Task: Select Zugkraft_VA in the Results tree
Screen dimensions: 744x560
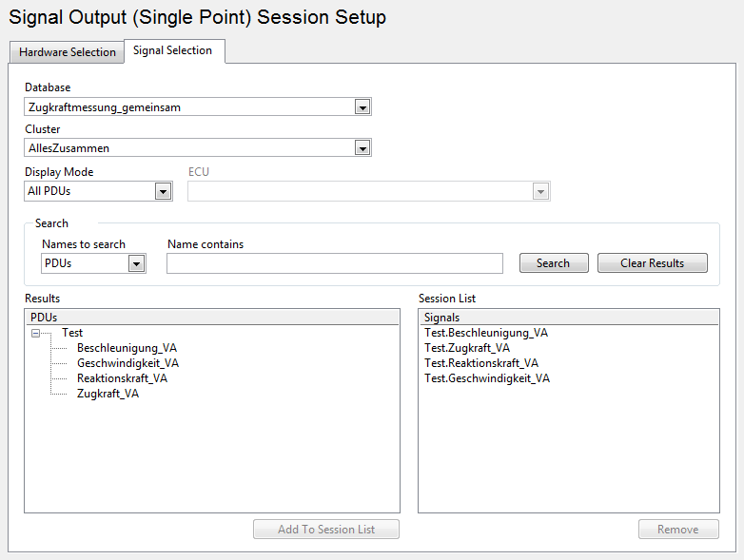Action: [x=108, y=394]
